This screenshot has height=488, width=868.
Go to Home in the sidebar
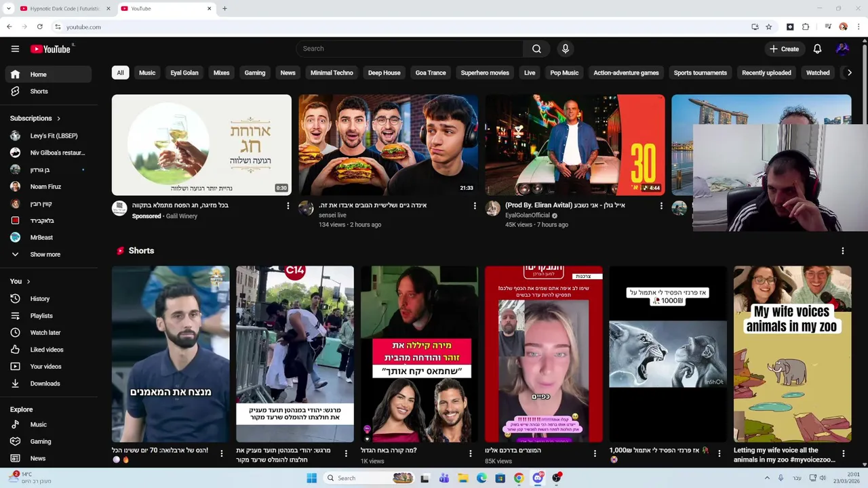point(47,75)
